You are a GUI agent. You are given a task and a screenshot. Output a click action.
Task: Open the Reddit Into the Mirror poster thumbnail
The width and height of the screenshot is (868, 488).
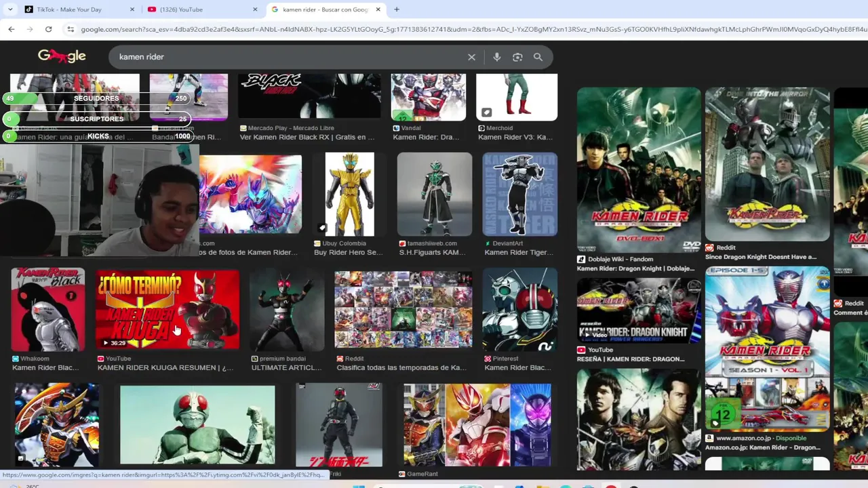pos(767,163)
